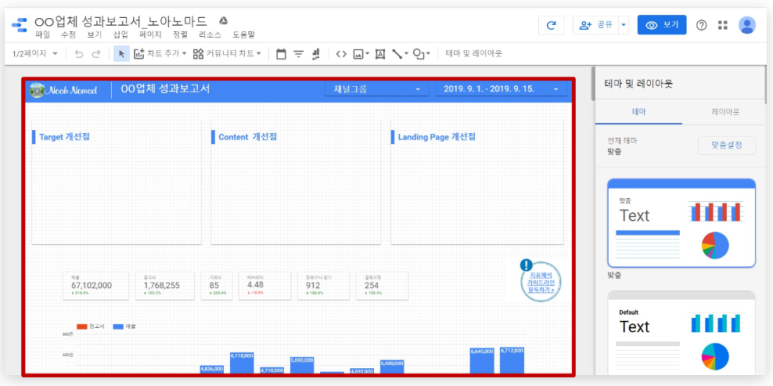Viewport: 773px width, 386px height.
Task: Click the blue 보기 view button
Action: coord(662,25)
